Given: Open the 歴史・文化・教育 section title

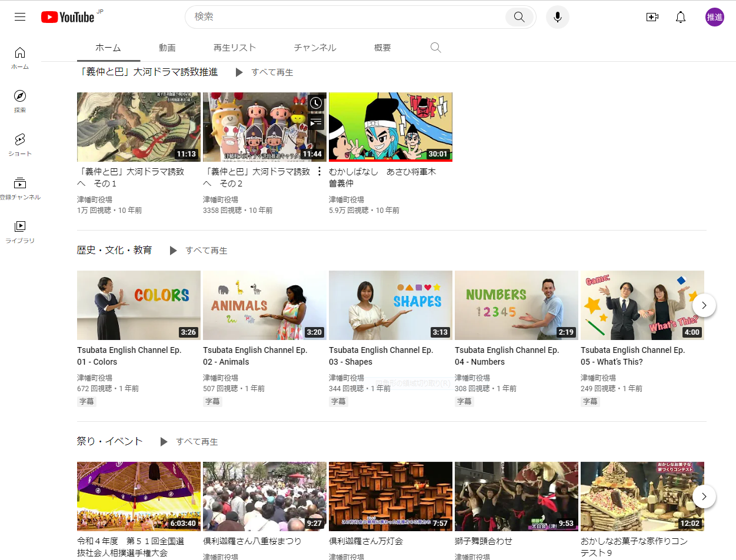Looking at the screenshot, I should [x=115, y=250].
